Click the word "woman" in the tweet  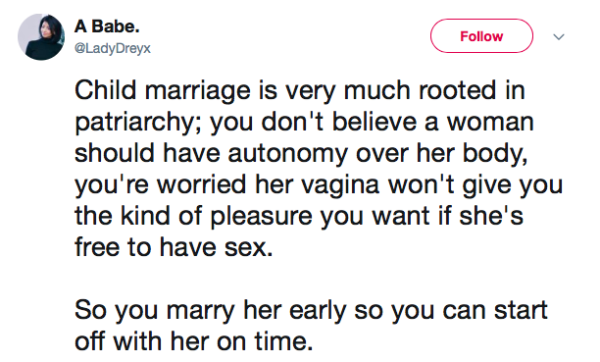(x=490, y=122)
